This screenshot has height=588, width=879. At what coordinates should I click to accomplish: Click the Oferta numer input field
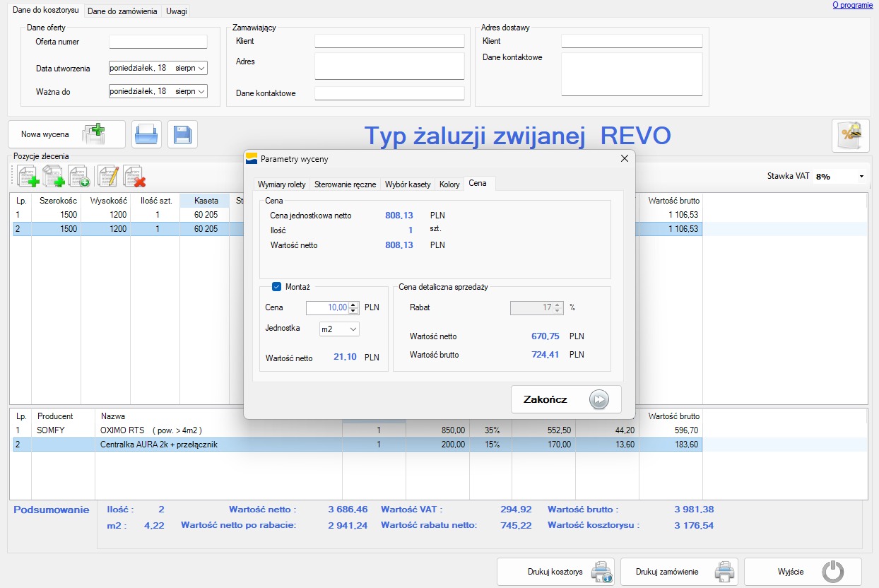point(158,42)
